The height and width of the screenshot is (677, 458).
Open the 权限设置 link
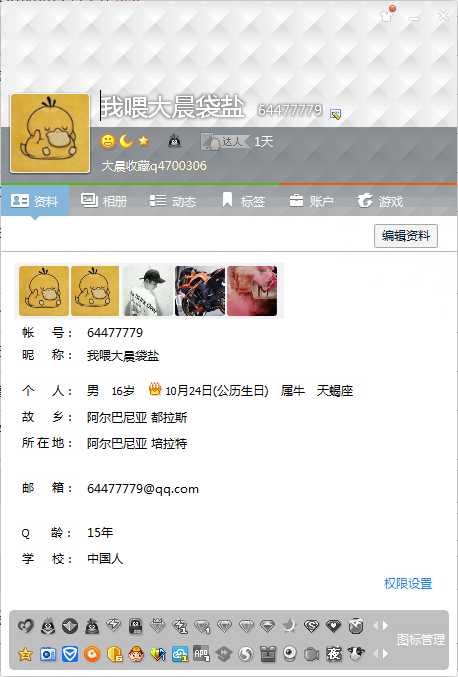408,584
